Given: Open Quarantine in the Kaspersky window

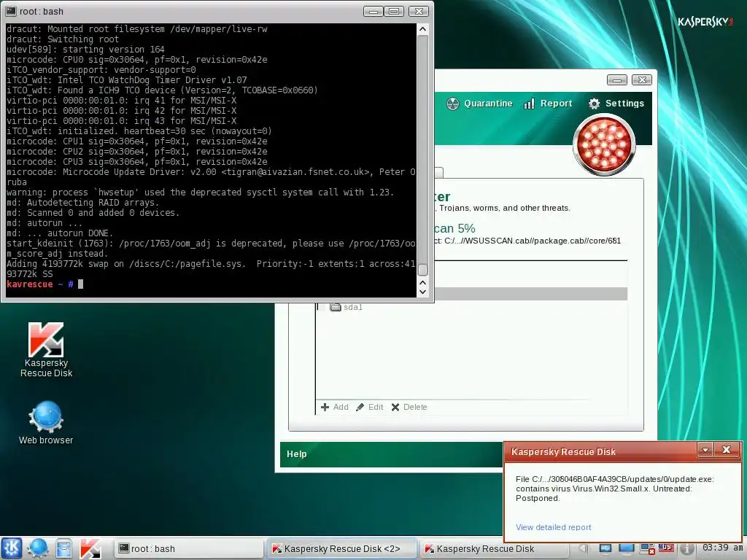Looking at the screenshot, I should click(x=479, y=104).
